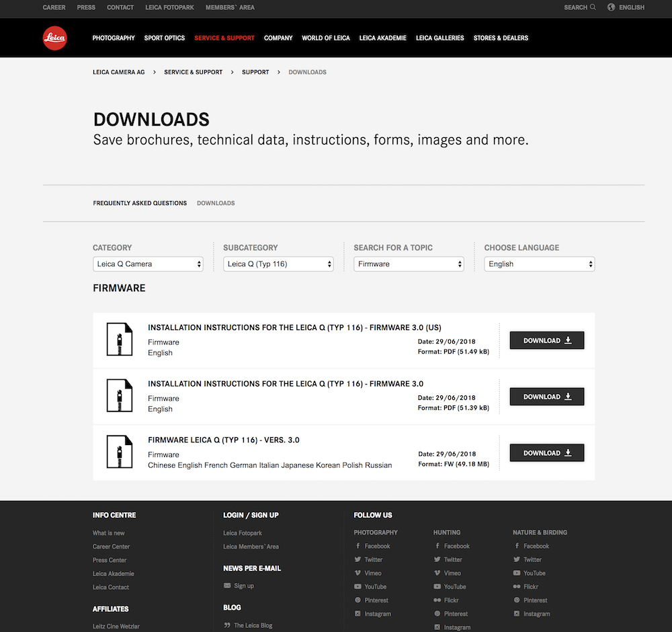
Task: Click the newsletter Sign up envelope icon
Action: [227, 586]
